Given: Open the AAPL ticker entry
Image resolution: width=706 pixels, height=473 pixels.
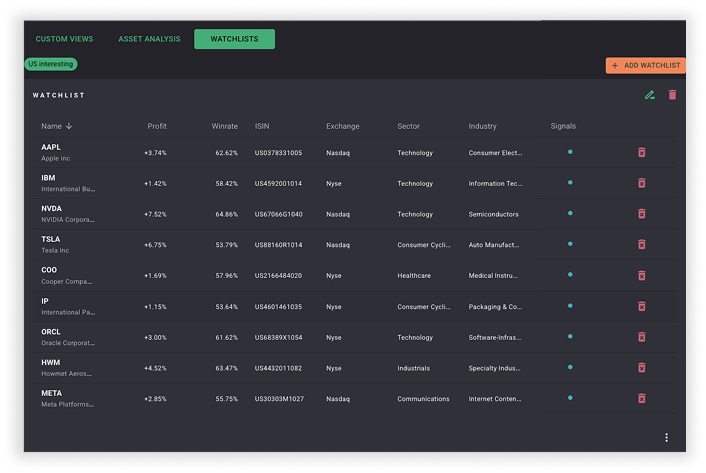Looking at the screenshot, I should pyautogui.click(x=51, y=147).
